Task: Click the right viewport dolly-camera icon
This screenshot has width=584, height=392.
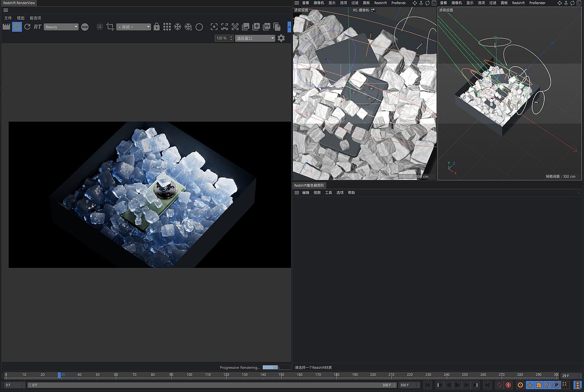Action: [x=567, y=3]
